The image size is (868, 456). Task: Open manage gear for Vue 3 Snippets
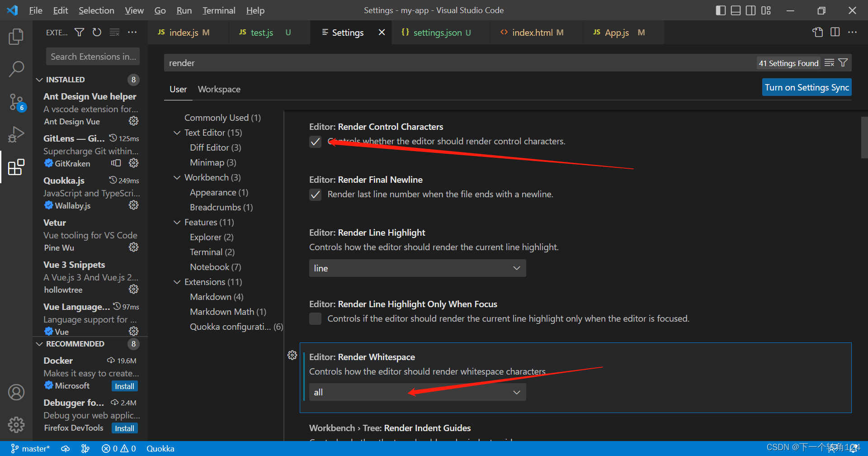(x=133, y=289)
